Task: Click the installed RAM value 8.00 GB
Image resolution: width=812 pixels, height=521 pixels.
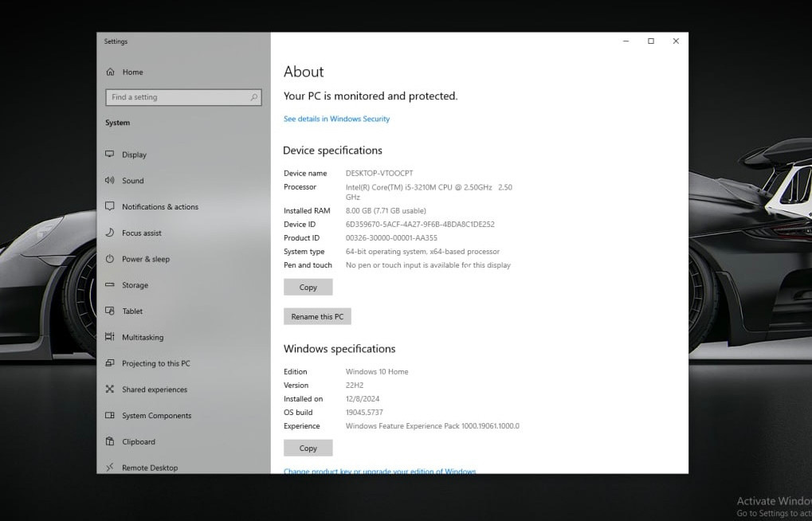Action: pos(386,211)
